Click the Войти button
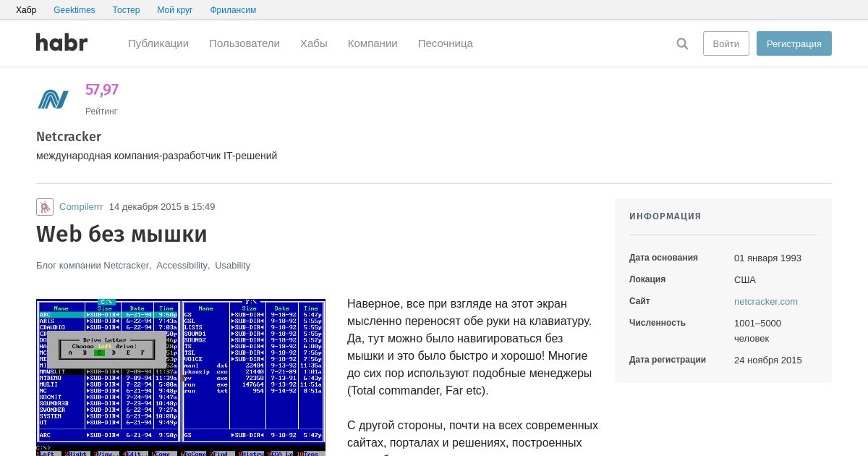 [726, 43]
